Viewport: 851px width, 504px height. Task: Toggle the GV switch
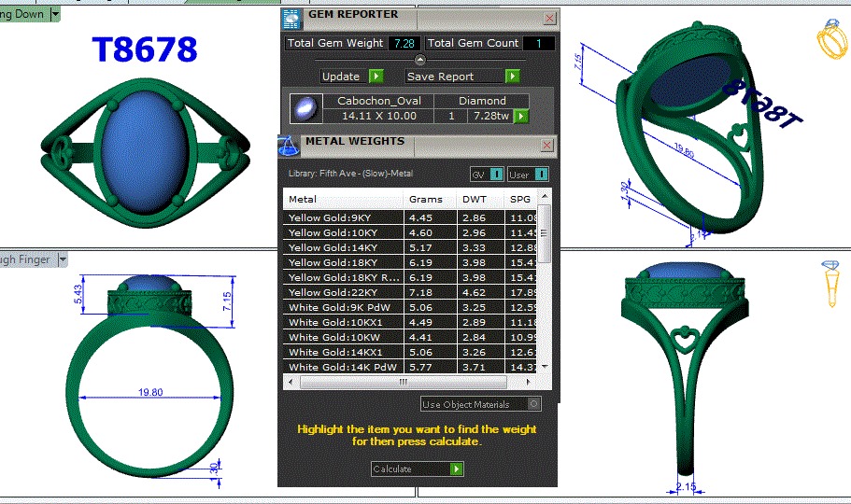click(496, 175)
